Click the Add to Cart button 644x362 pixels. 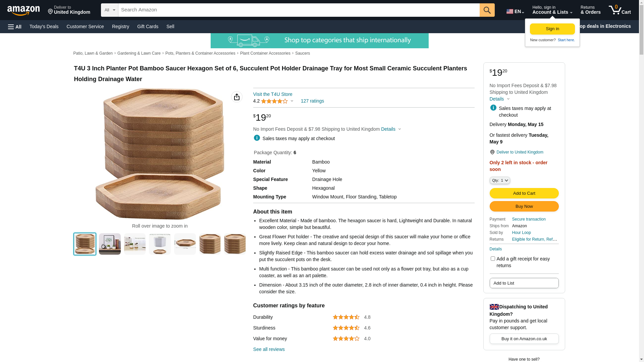[x=524, y=193]
